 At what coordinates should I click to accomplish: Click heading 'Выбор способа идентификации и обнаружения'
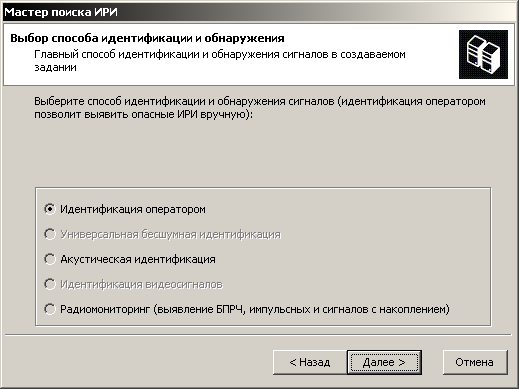pos(147,38)
